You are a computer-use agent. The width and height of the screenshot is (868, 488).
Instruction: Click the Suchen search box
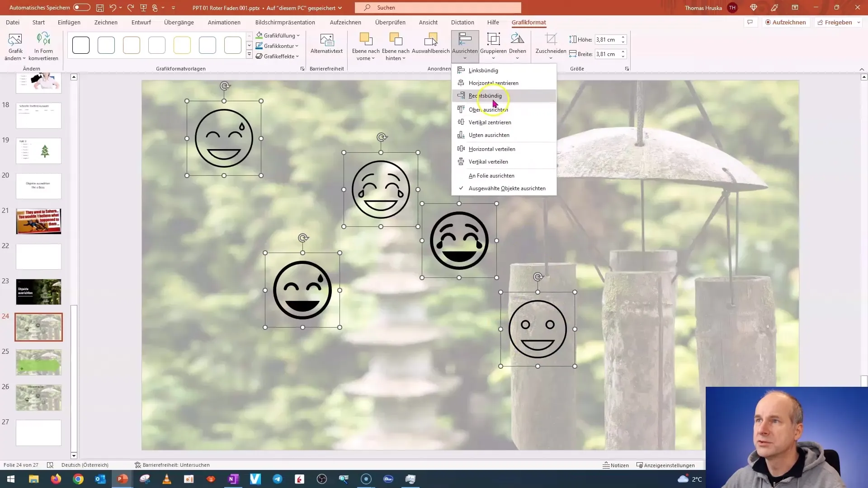[438, 8]
